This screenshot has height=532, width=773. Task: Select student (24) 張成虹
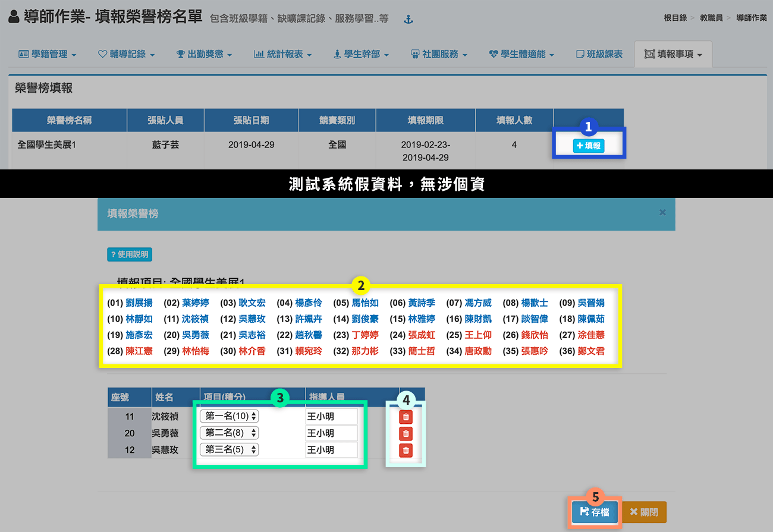click(422, 335)
